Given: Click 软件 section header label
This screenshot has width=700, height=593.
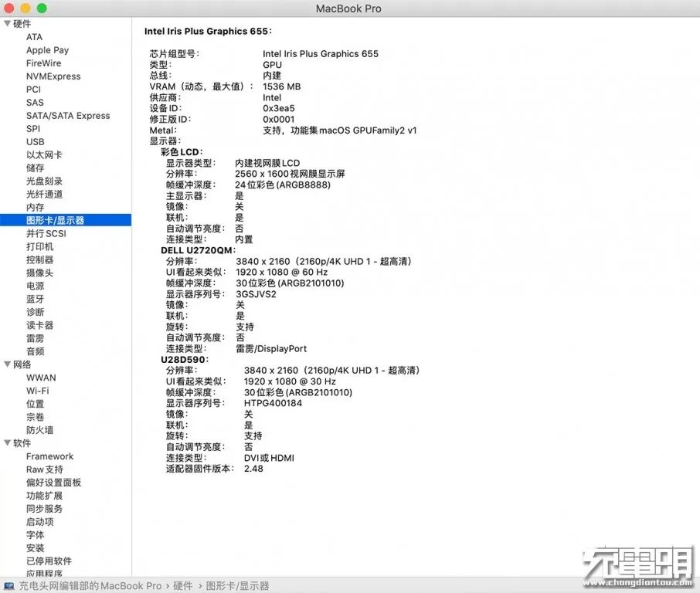Looking at the screenshot, I should [22, 443].
